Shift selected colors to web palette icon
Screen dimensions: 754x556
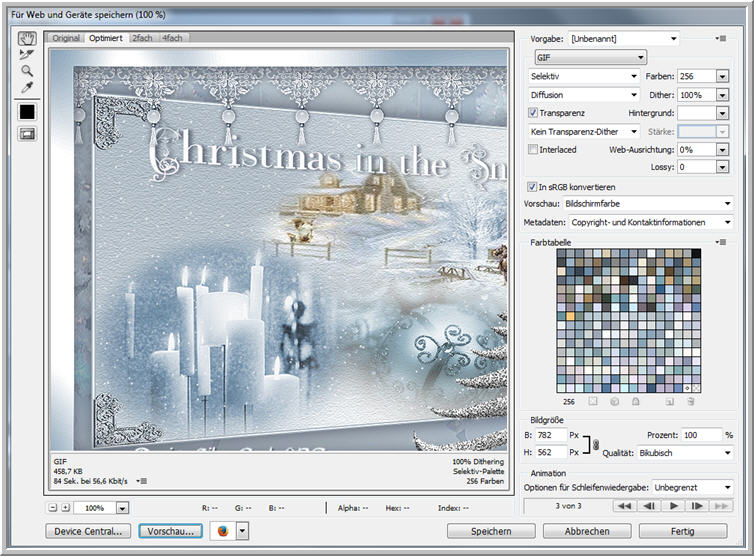tap(614, 401)
